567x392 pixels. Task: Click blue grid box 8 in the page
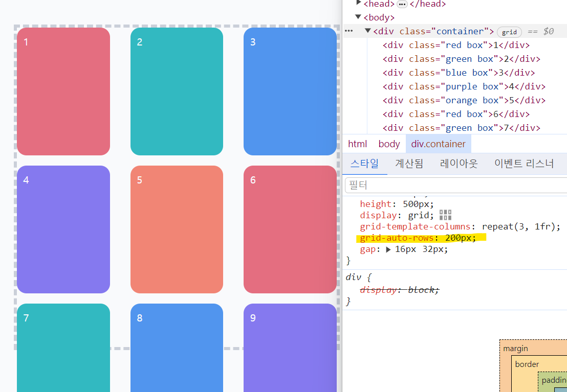point(177,348)
